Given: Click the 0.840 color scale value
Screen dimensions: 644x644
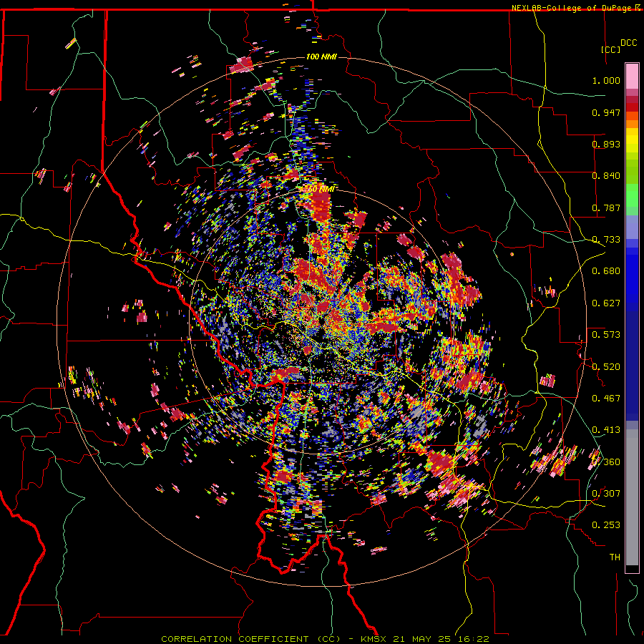Looking at the screenshot, I should (606, 176).
